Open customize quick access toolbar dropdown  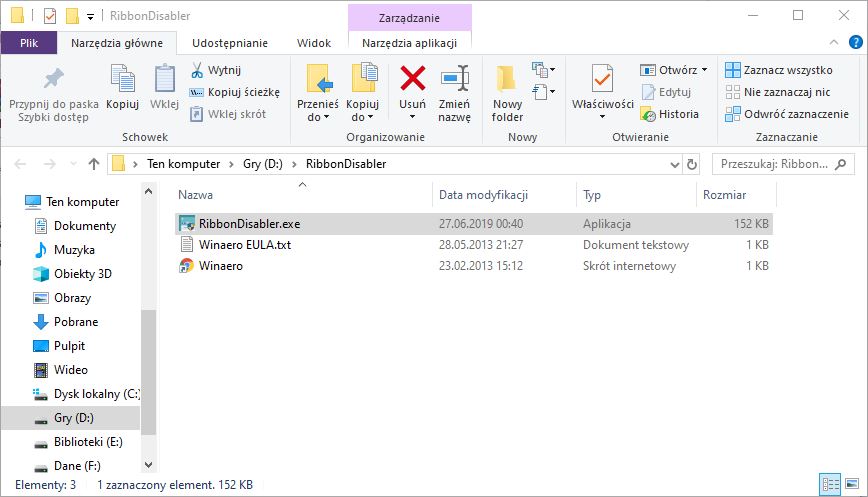click(x=90, y=17)
